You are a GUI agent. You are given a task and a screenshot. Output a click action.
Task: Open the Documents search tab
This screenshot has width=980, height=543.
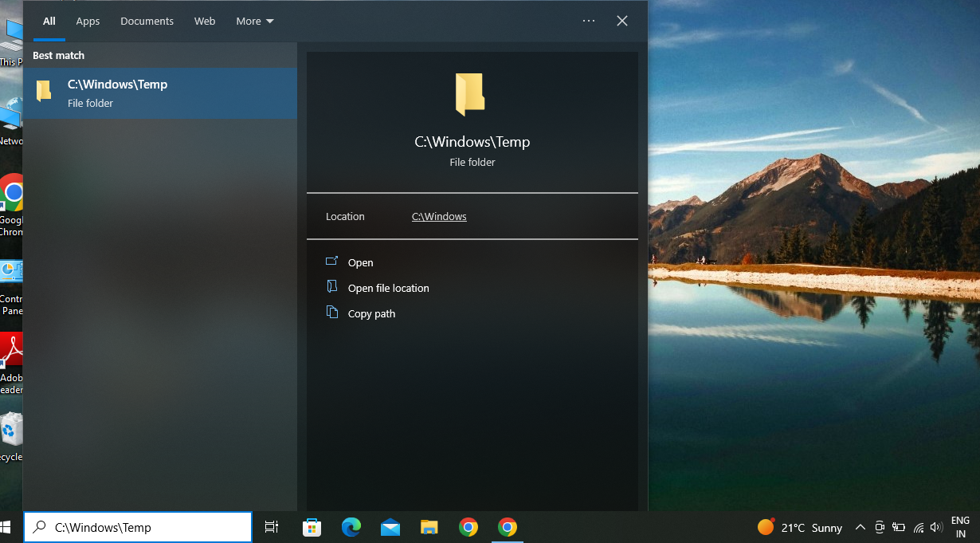point(147,22)
